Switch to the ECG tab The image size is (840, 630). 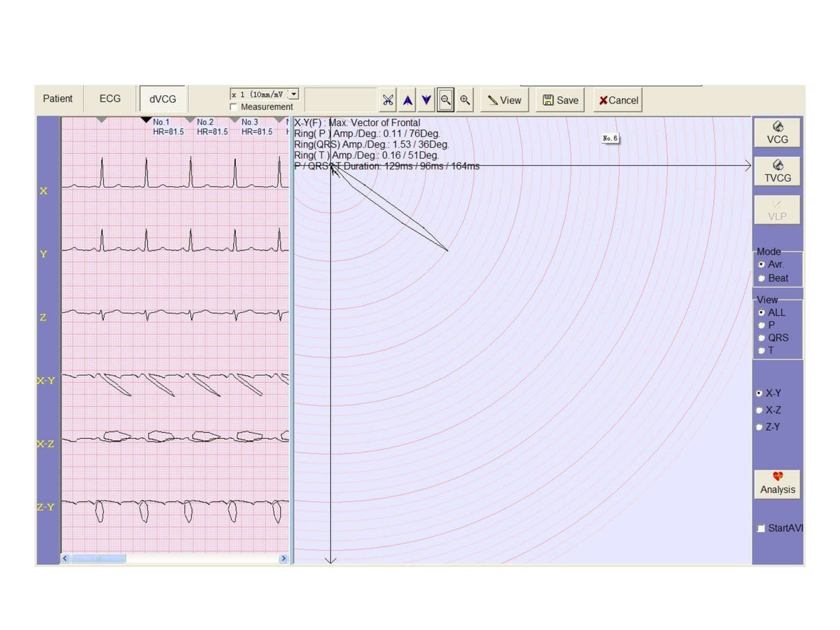tap(110, 99)
